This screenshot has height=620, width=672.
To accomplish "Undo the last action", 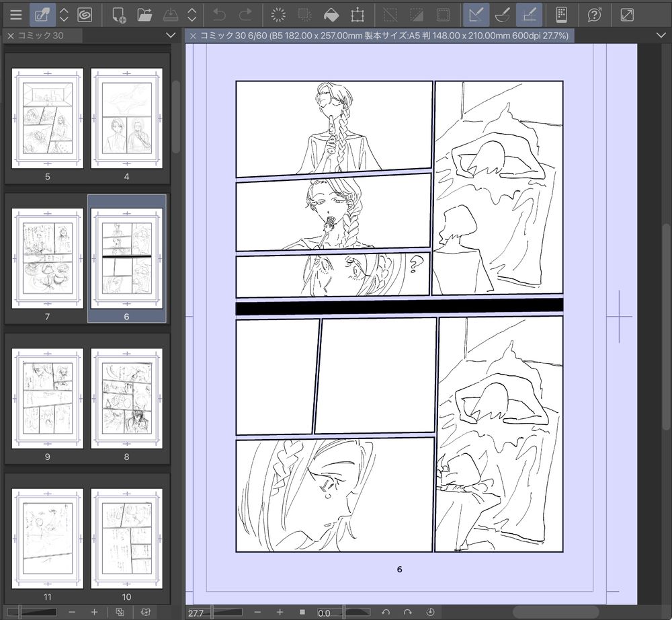I will point(219,15).
